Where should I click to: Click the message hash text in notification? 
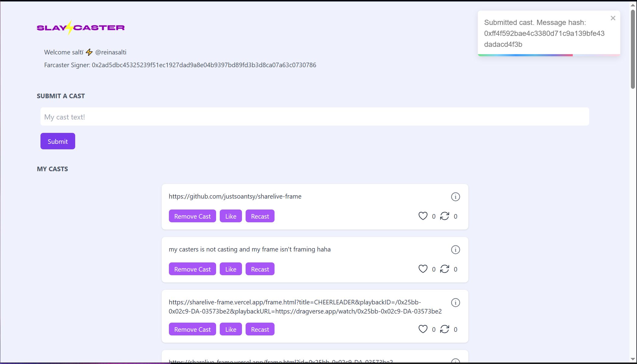click(x=544, y=39)
